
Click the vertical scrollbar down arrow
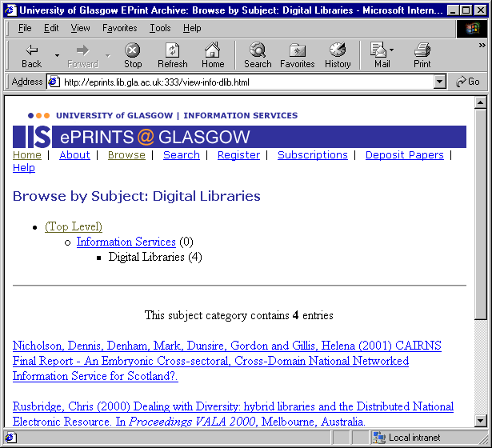pos(481,420)
